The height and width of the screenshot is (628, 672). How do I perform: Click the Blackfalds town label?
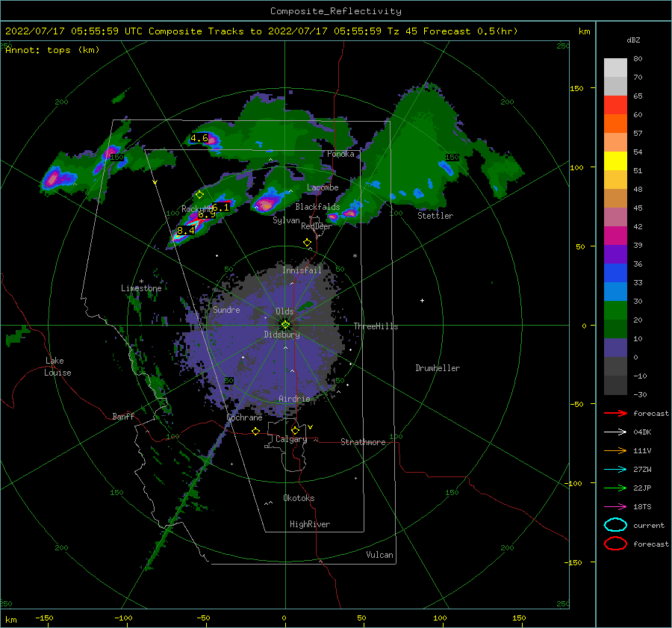tap(317, 207)
